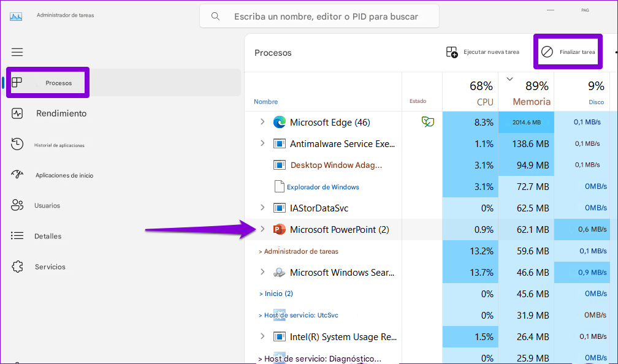The image size is (618, 364).
Task: Open Aplicaciones de inicio from sidebar
Action: tap(18, 175)
